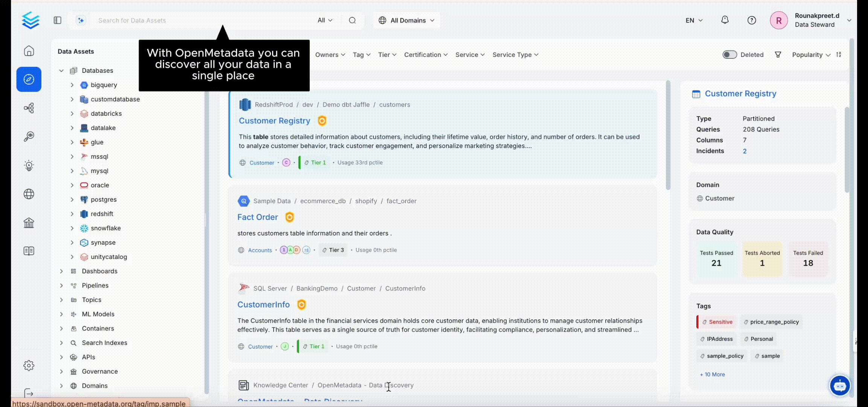Screen dimensions: 868x407
Task: Open the Observability magnifier sidebar icon
Action: [x=29, y=136]
